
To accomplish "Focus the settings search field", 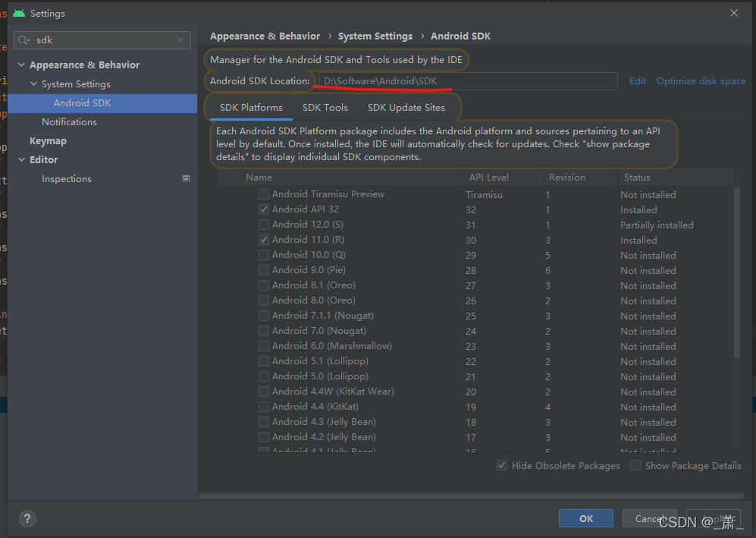I will [102, 40].
